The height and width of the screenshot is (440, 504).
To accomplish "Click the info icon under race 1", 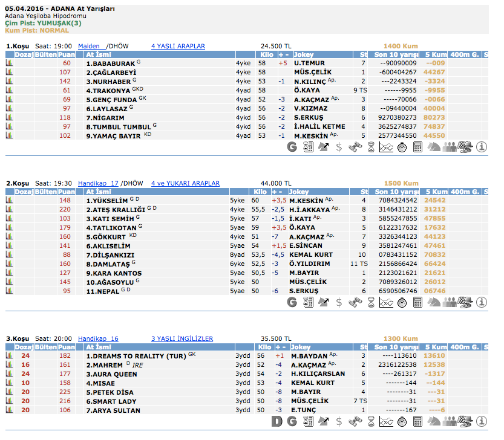I will coord(482,146).
